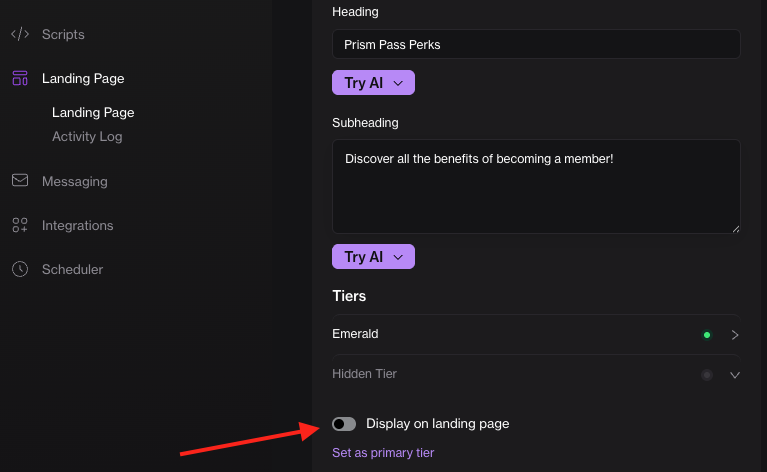This screenshot has width=767, height=472.
Task: Open the Activity Log submenu item
Action: [x=87, y=136]
